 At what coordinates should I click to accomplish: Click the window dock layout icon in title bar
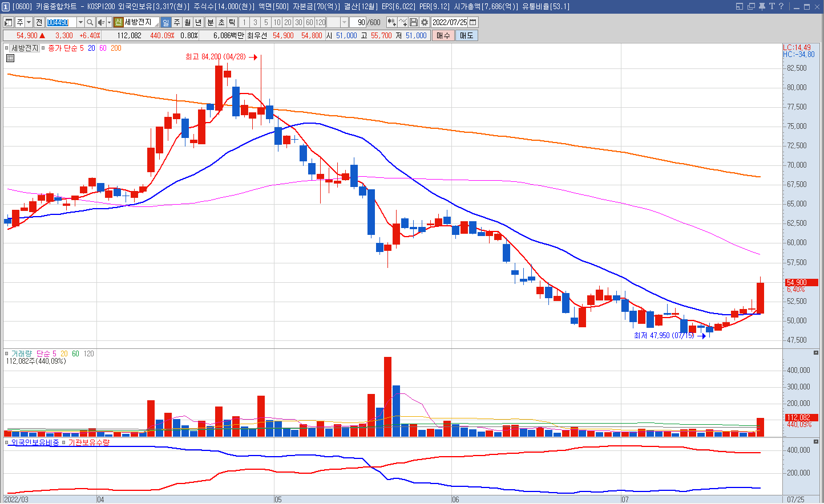click(x=740, y=6)
